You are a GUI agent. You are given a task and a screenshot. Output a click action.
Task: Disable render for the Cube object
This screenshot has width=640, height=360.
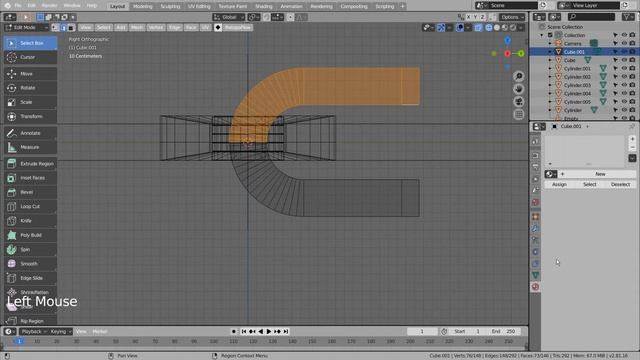[632, 60]
